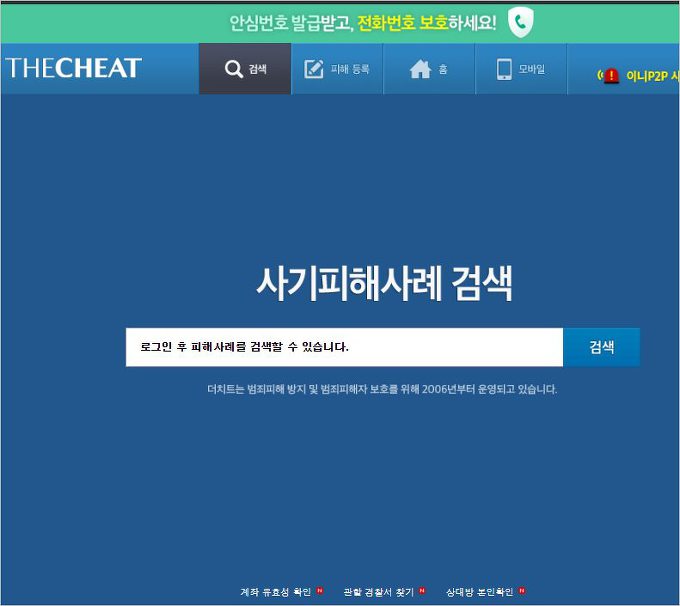Open the 상대방 본인확인 link
Viewport: 680px width, 606px height.
click(x=479, y=592)
